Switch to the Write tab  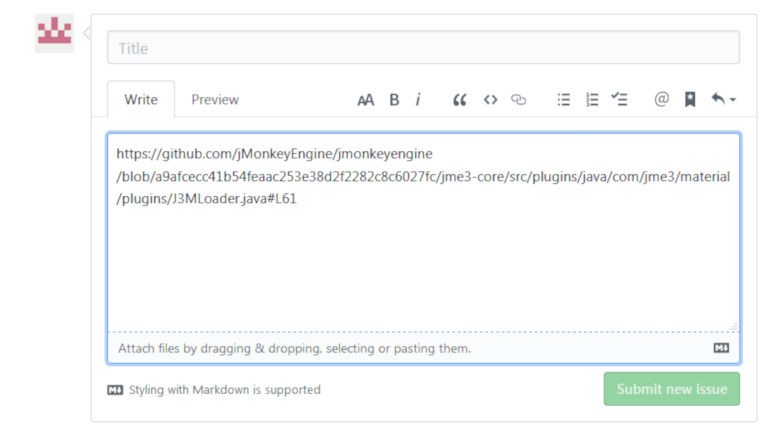pyautogui.click(x=141, y=100)
